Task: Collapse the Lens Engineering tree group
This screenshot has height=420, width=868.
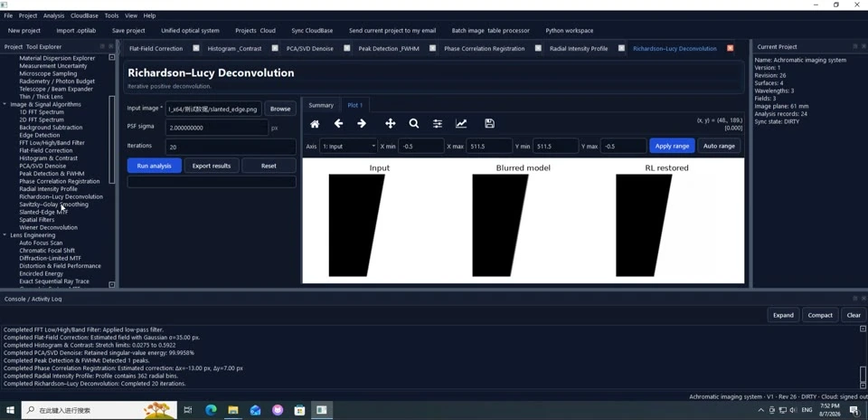Action: [5, 235]
